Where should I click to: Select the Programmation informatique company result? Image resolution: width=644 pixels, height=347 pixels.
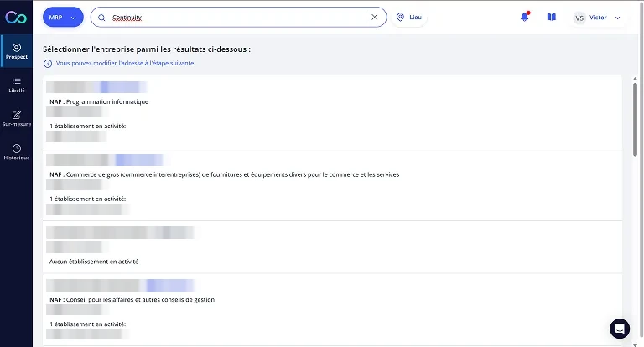332,111
